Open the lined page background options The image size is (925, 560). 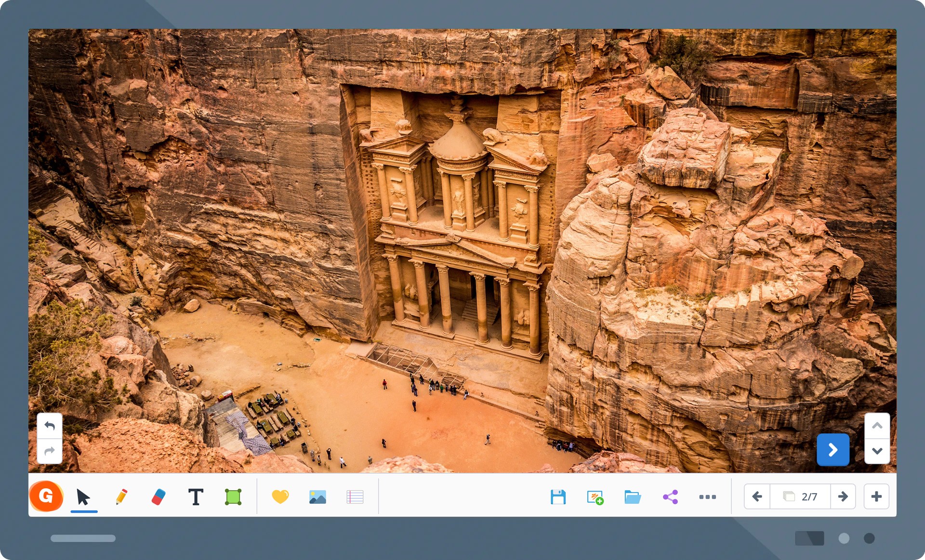355,496
